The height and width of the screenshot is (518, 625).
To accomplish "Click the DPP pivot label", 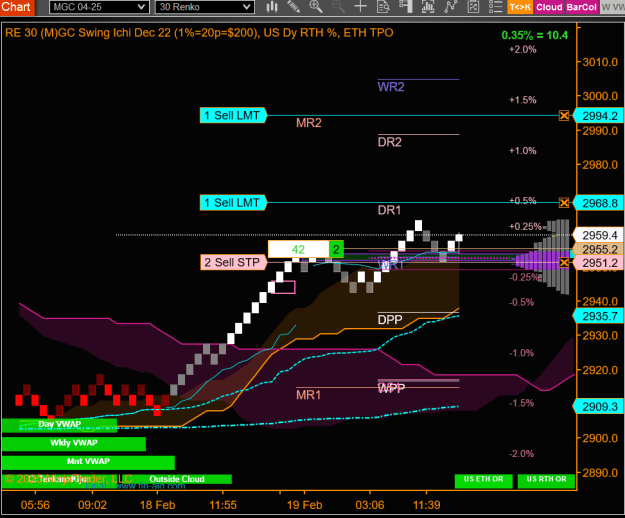I will pyautogui.click(x=390, y=320).
